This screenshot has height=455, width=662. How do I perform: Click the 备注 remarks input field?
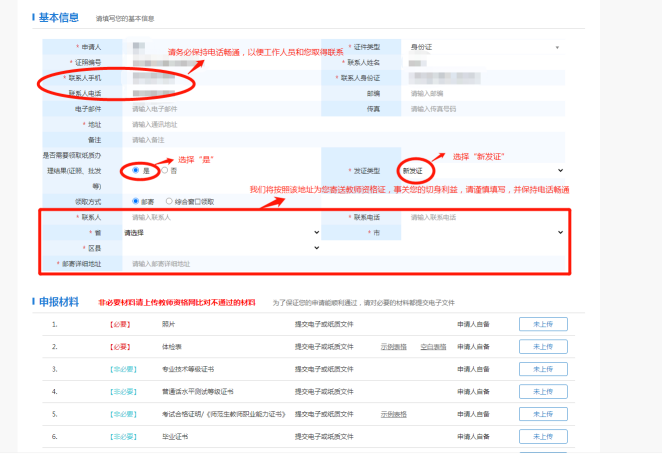(344, 140)
